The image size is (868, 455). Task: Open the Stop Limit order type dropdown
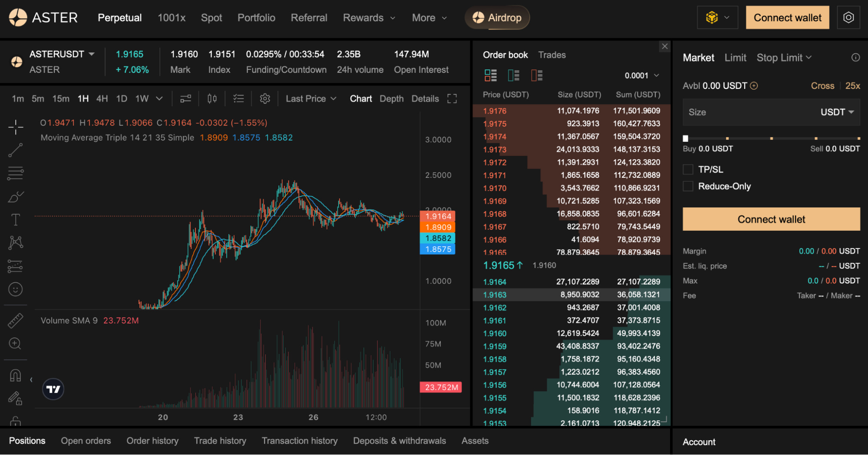point(783,57)
